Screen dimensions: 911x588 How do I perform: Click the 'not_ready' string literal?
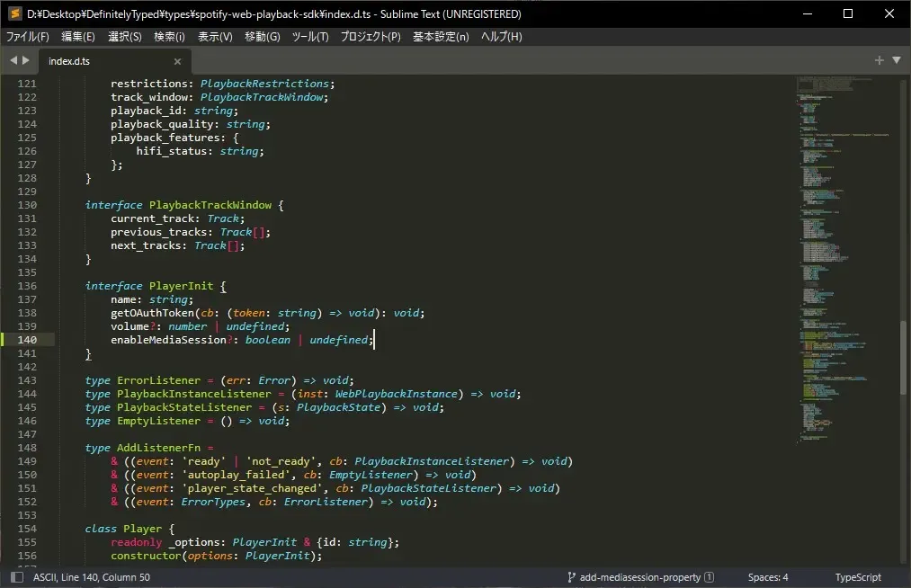tap(281, 461)
